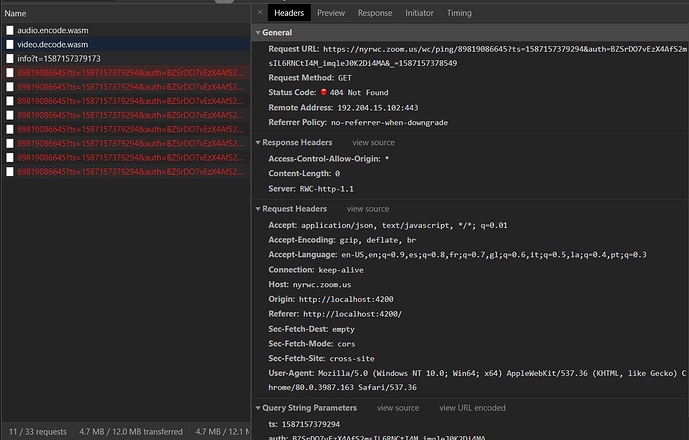Click the 11 / 33 requests status entry

38,432
